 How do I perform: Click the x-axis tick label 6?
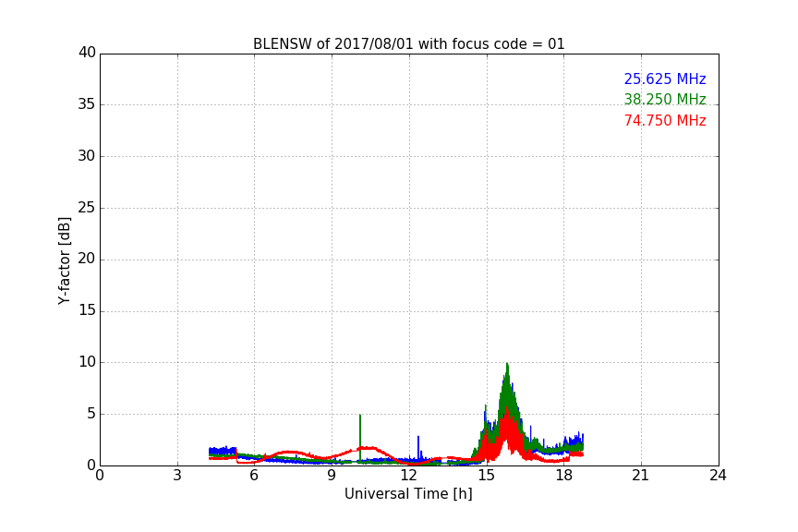(254, 476)
